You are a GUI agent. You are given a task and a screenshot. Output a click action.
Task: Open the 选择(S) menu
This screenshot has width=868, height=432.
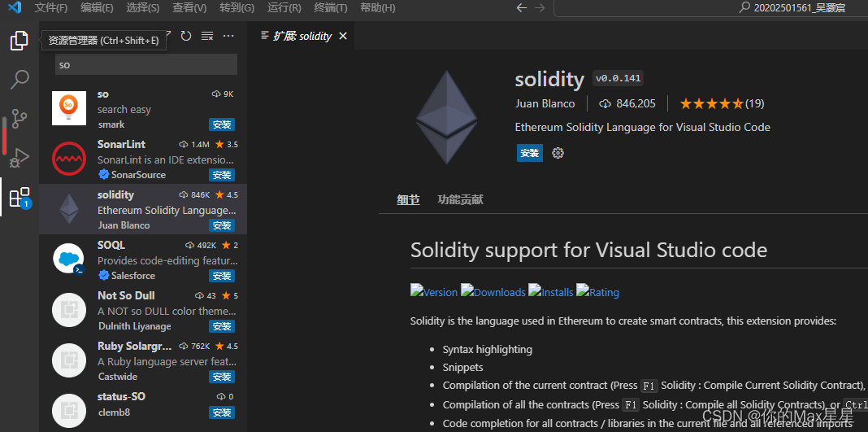143,8
